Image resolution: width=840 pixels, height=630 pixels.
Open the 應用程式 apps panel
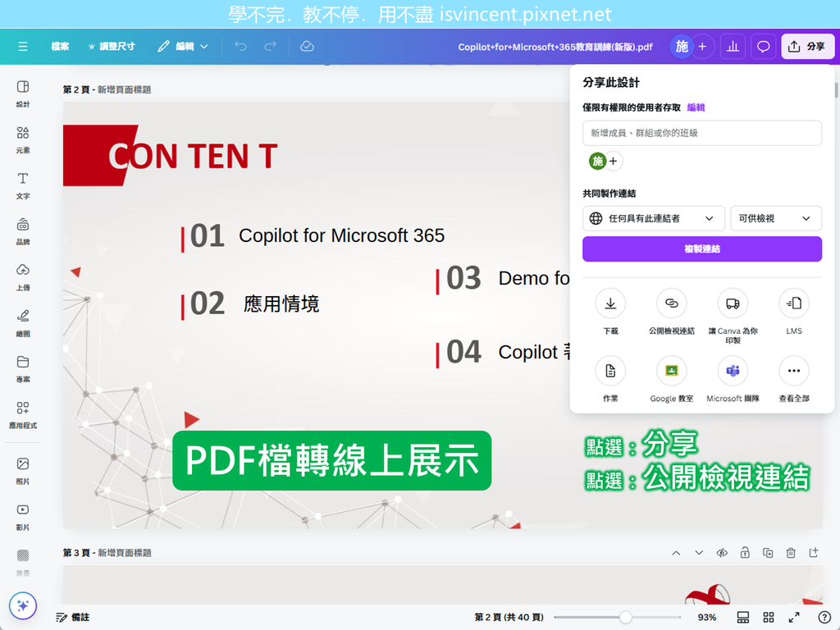[x=22, y=414]
